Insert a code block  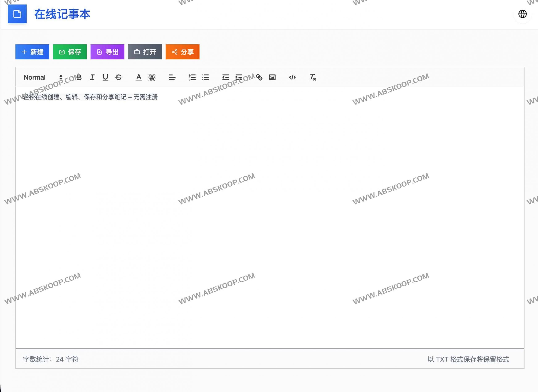[292, 77]
